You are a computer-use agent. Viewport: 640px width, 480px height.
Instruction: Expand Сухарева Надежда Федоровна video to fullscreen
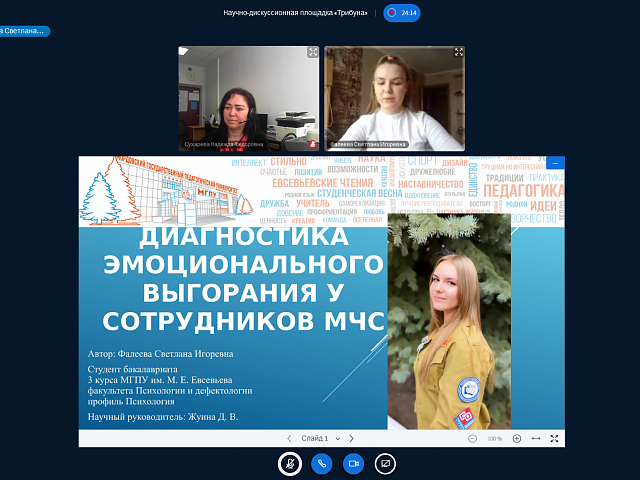pyautogui.click(x=313, y=52)
